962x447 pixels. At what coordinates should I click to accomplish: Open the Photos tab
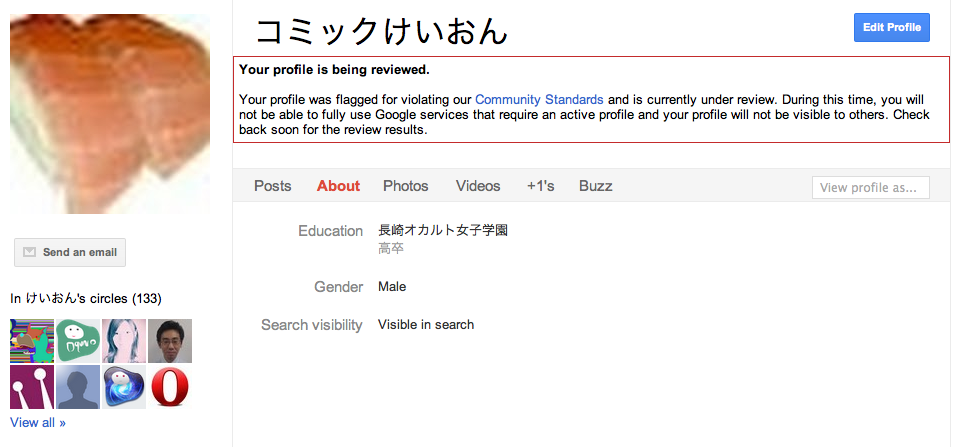[406, 186]
